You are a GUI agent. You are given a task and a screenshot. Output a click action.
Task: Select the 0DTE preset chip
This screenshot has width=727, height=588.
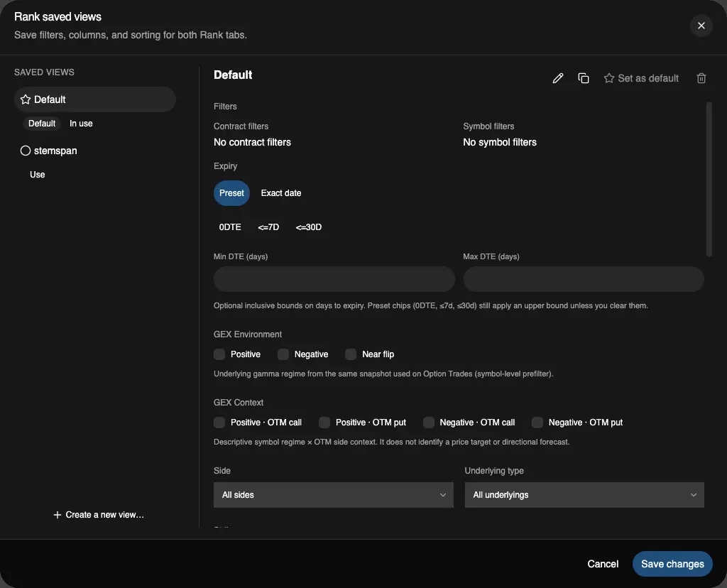pos(230,227)
